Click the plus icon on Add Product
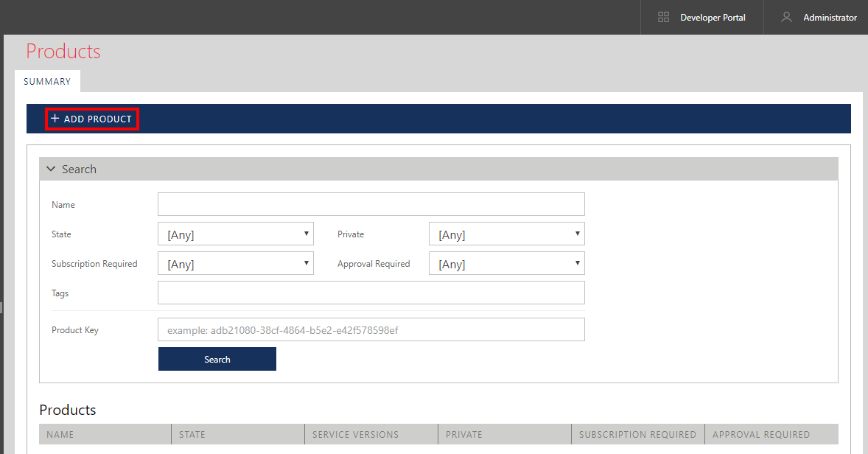Image resolution: width=868 pixels, height=454 pixels. 55,119
